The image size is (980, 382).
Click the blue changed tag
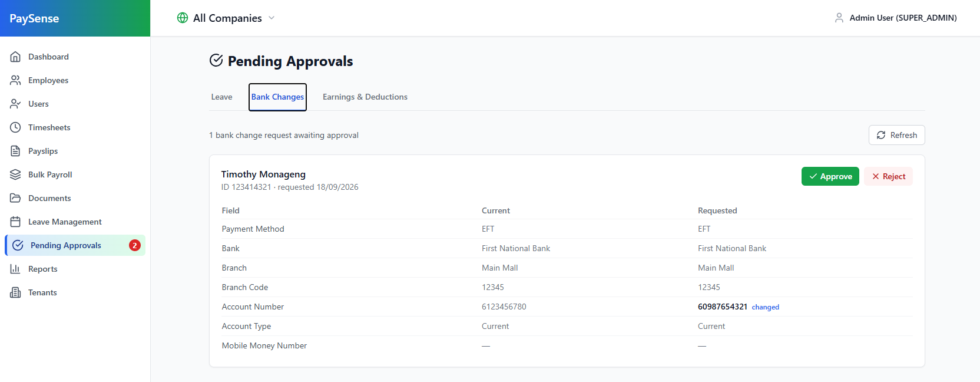tap(765, 307)
